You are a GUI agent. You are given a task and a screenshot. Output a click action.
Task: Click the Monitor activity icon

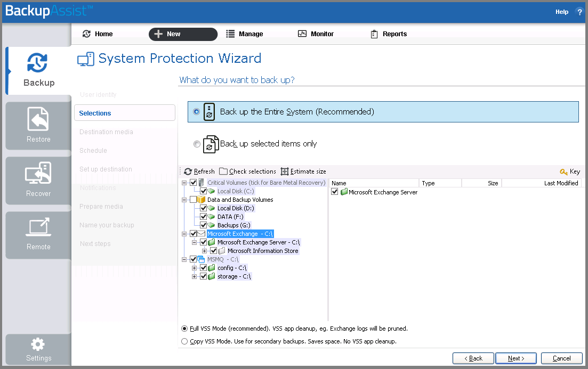coord(302,34)
